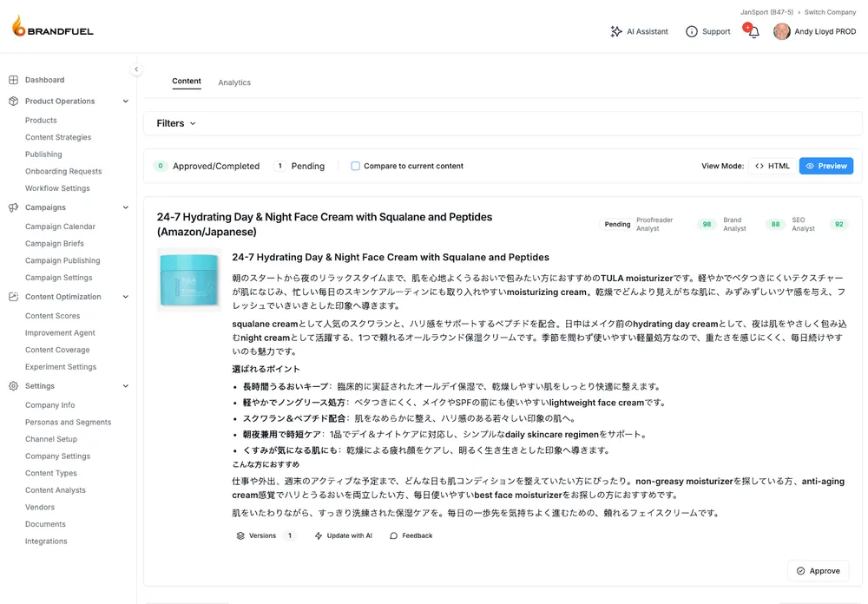Open Campaign Settings
Viewport: 868px width, 604px height.
59,278
